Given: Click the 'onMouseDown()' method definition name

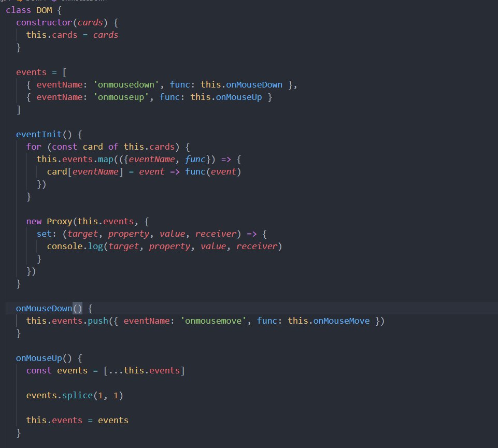Looking at the screenshot, I should (49, 308).
